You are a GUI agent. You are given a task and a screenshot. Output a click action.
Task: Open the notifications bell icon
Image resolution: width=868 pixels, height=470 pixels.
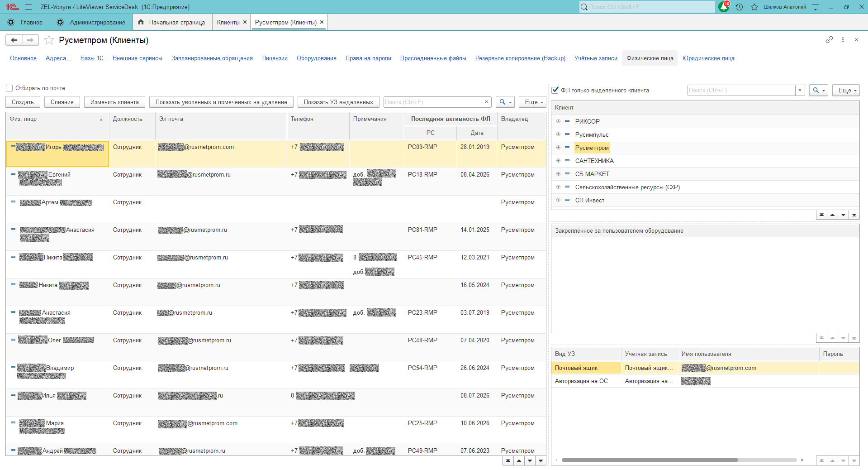pyautogui.click(x=724, y=7)
